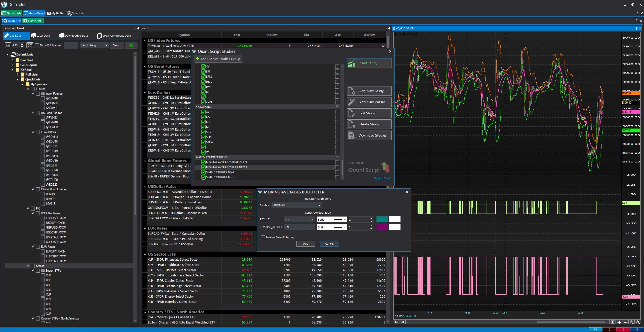Click the chart scroll-left arrow icon
The width and height of the screenshot is (644, 332).
pos(396,322)
